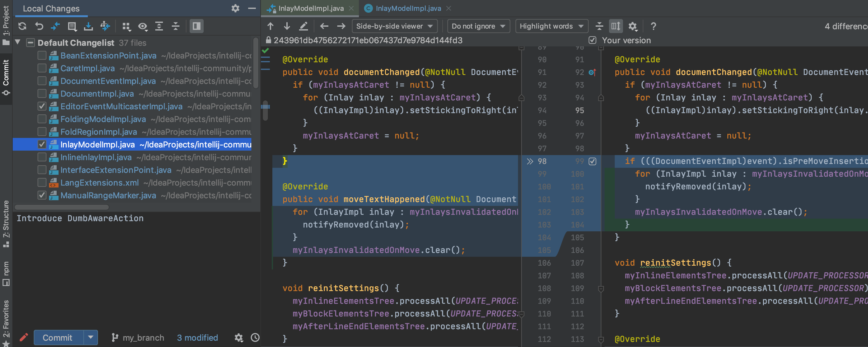Screen dimensions: 868x347
Task: Open the Favorites tool window tab
Action: (6, 323)
